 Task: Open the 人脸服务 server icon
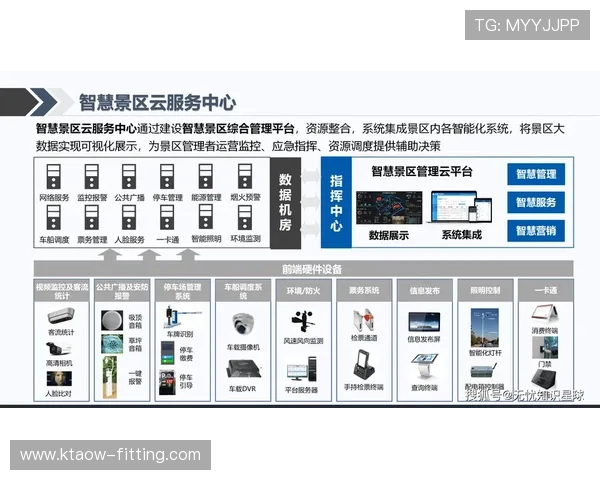(129, 217)
